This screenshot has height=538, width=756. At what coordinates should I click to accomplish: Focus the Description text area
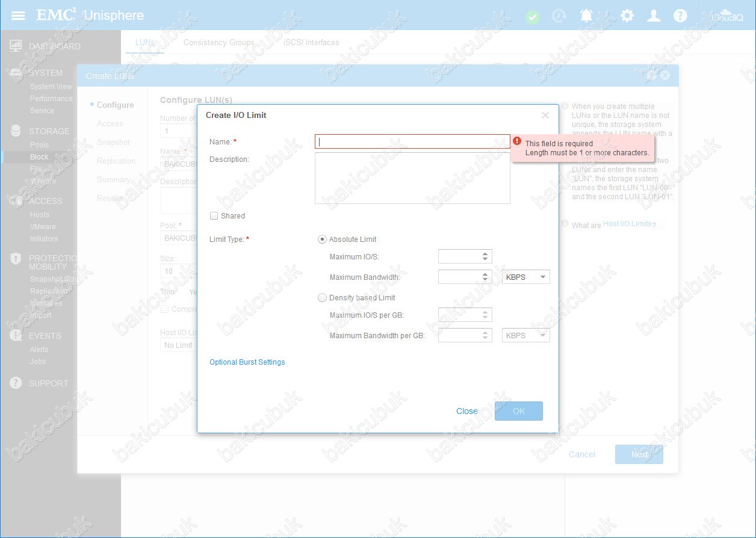412,178
